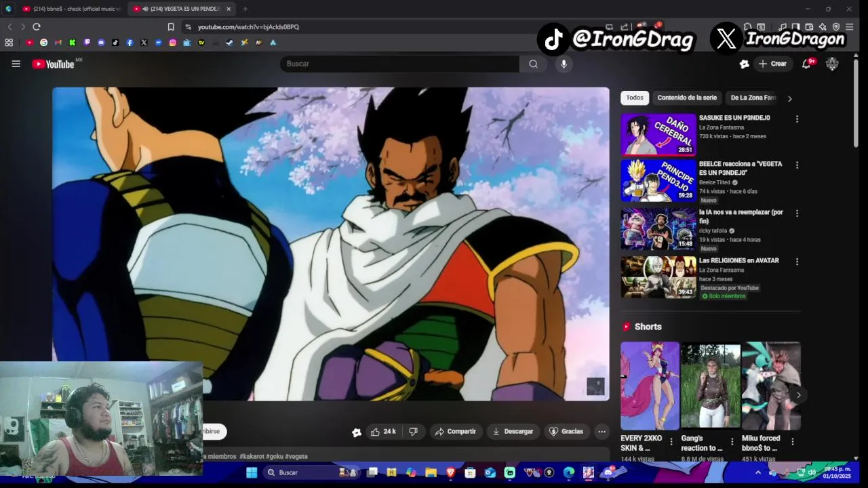
Task: Open Outlook from the taskbar
Action: click(490, 472)
